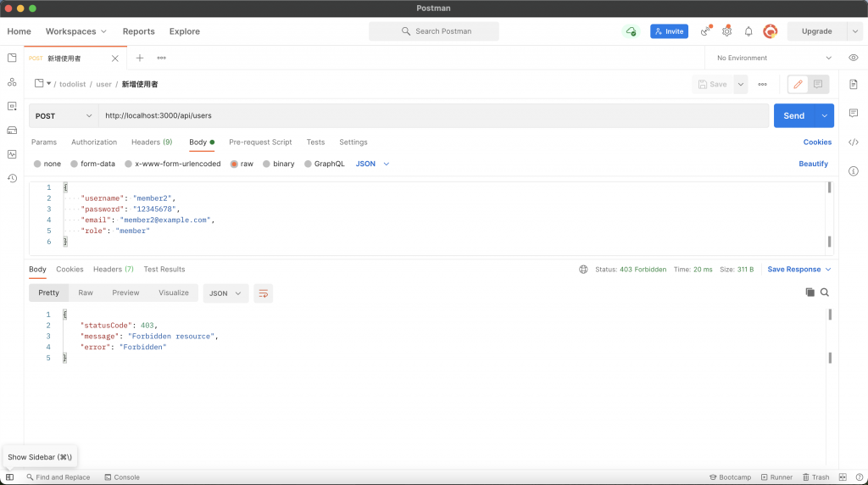Open the Collections sidebar icon

(x=12, y=58)
